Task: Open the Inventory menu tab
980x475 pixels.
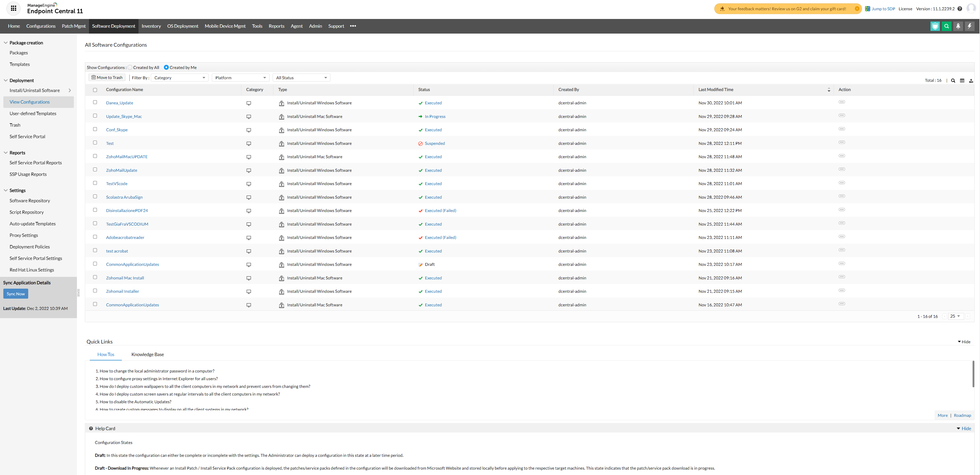Action: pos(151,26)
